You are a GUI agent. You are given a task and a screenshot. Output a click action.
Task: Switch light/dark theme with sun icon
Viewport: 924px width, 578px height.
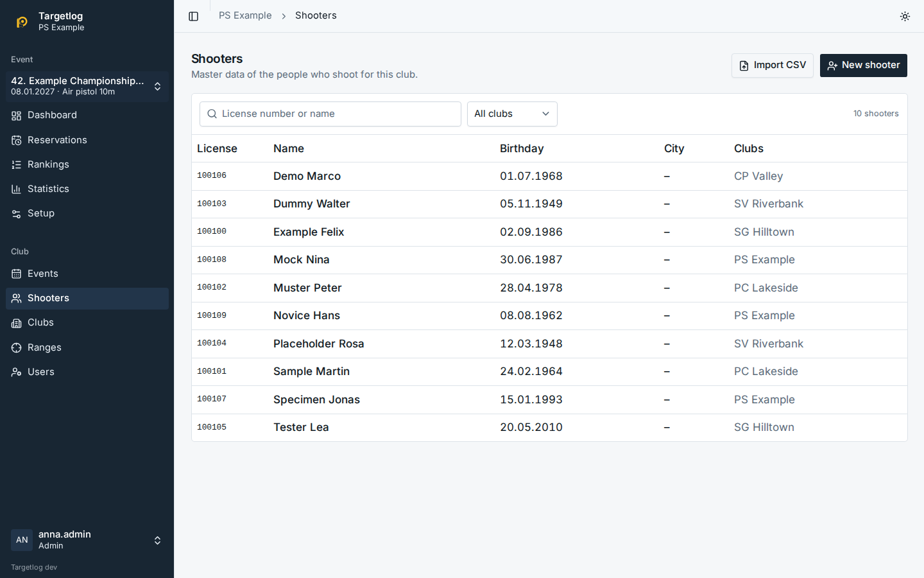[905, 16]
